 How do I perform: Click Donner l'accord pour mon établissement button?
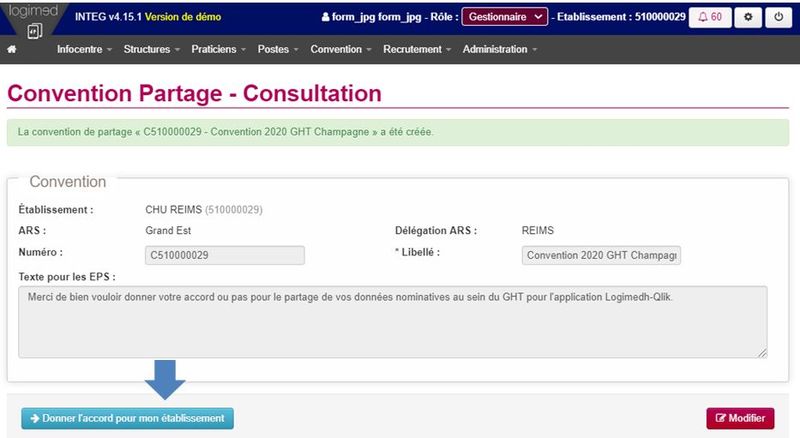[128, 418]
